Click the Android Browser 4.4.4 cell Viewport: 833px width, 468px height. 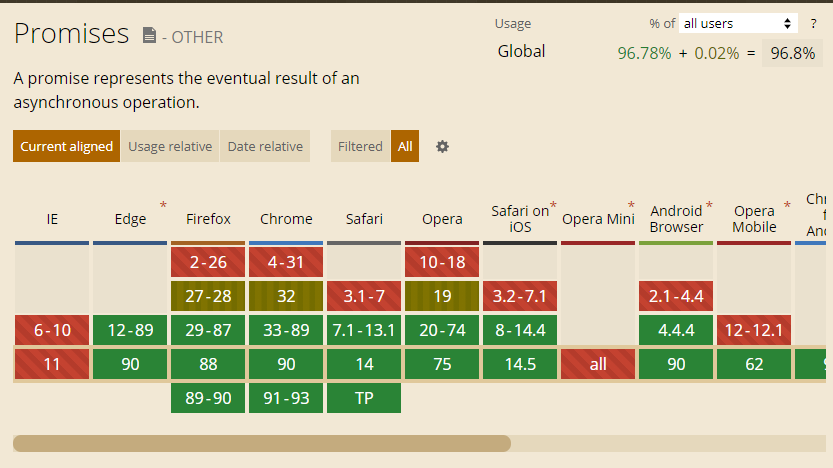coord(676,330)
